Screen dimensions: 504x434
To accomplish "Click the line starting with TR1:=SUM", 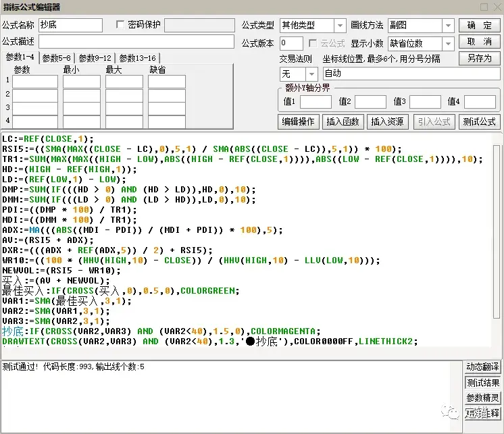I will [x=243, y=159].
